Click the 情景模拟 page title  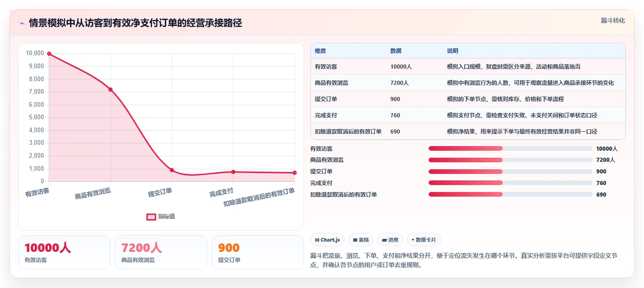pyautogui.click(x=135, y=23)
